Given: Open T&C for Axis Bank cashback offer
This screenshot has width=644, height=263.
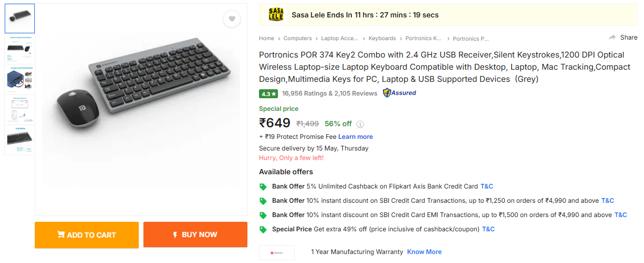Looking at the screenshot, I should (487, 186).
